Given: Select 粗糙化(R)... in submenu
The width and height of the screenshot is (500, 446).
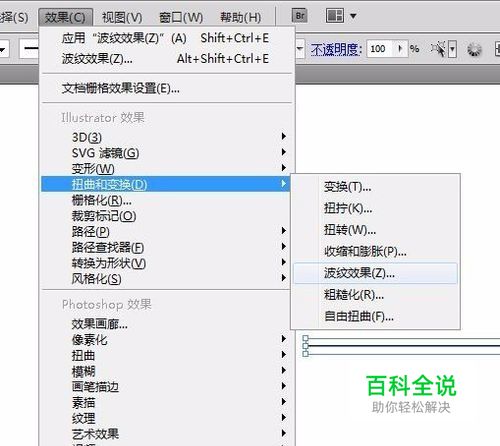Looking at the screenshot, I should 375,295.
